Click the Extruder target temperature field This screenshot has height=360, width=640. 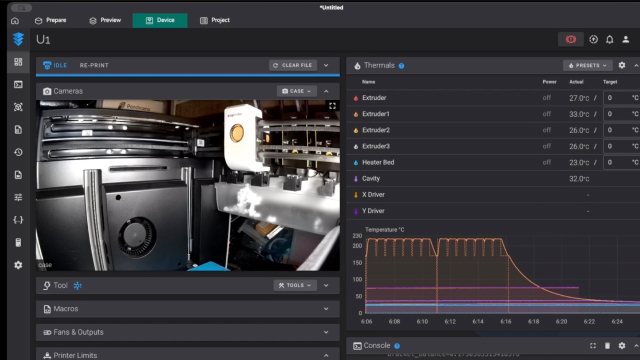click(621, 98)
